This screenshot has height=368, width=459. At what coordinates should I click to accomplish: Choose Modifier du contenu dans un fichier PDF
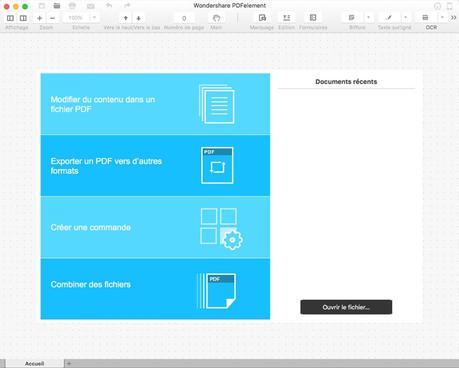[155, 104]
